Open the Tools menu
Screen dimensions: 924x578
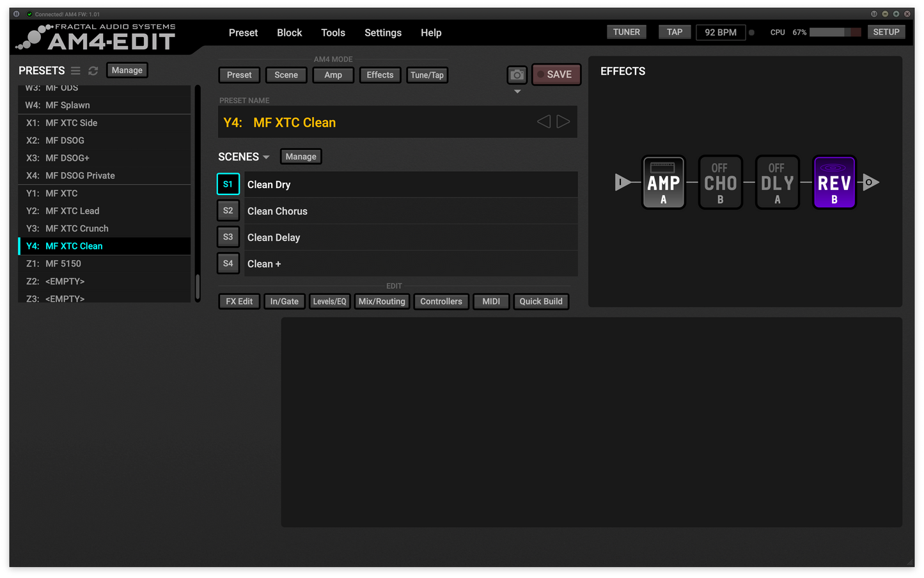click(333, 33)
